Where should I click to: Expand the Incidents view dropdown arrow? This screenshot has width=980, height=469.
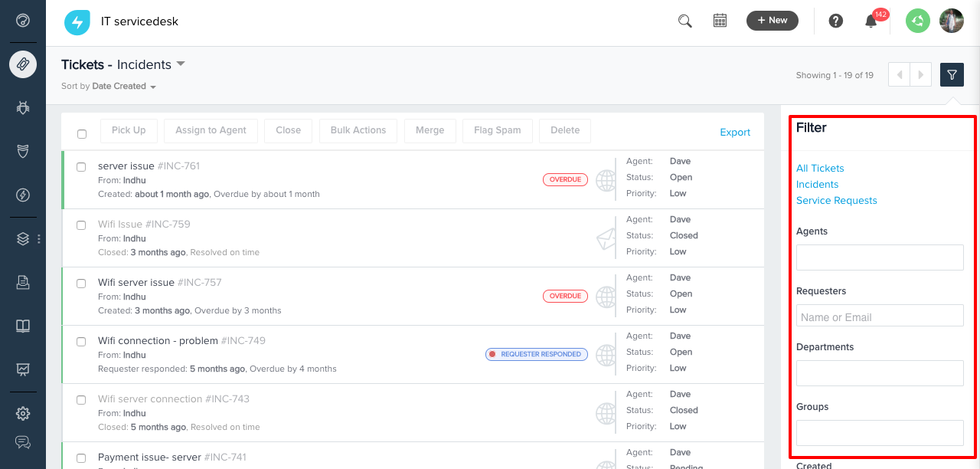pyautogui.click(x=181, y=64)
